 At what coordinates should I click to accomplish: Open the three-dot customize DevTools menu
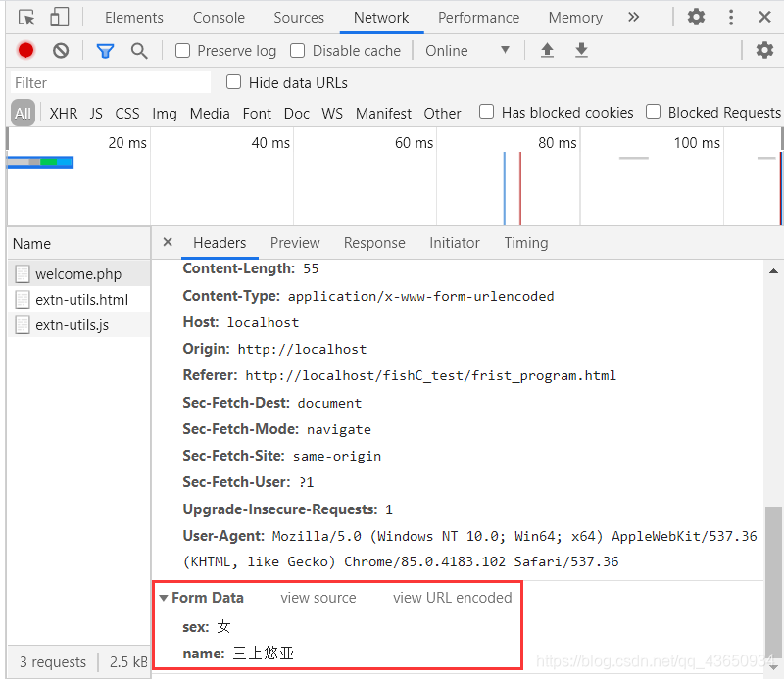click(731, 17)
